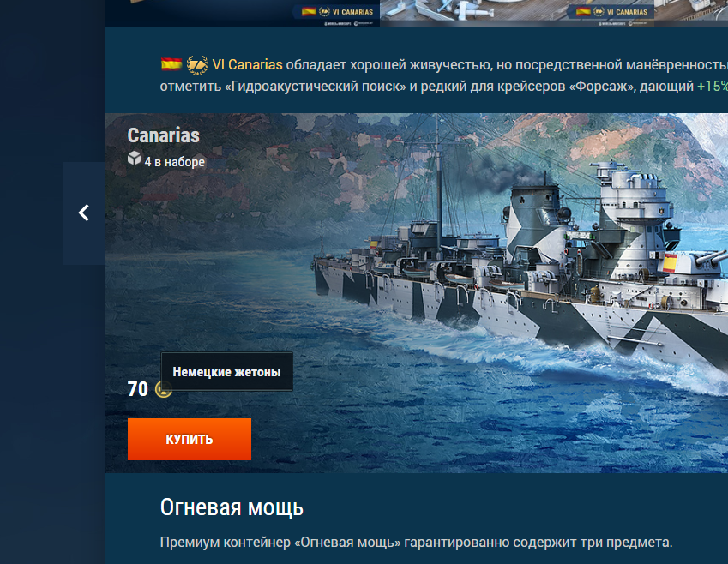The height and width of the screenshot is (564, 728).
Task: Click the Spanish flag on the right thumbnail label
Action: (x=583, y=12)
